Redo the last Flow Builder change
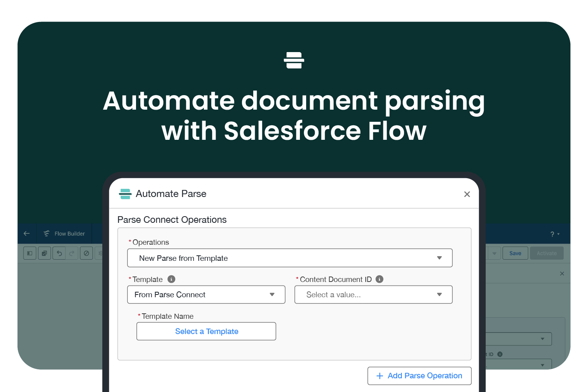Viewport: 588px width, 392px height. coord(72,253)
